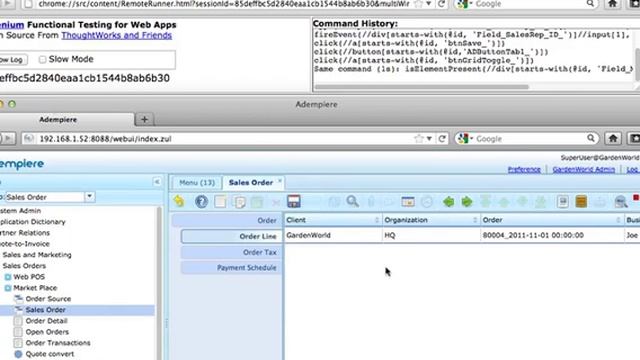This screenshot has height=360, width=640.
Task: Click the Archive cabinet toolbar icon
Action: 581,201
